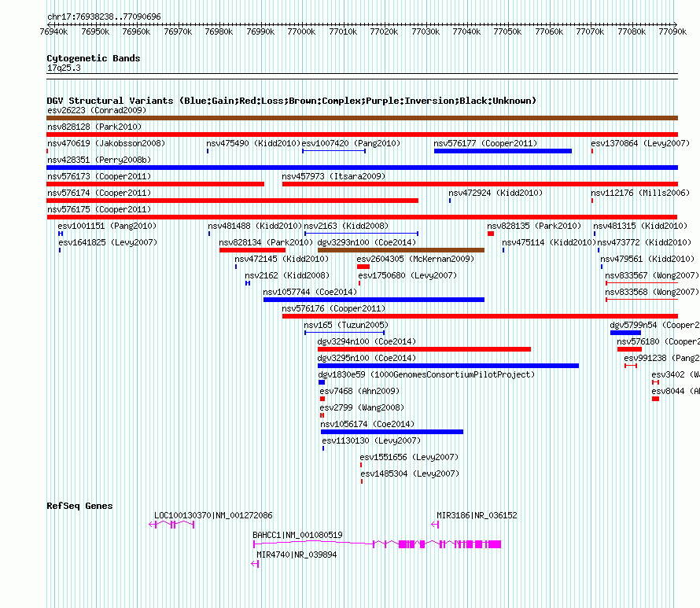This screenshot has width=700, height=608.
Task: Click the nsv576180 red loss bar
Action: (x=629, y=349)
